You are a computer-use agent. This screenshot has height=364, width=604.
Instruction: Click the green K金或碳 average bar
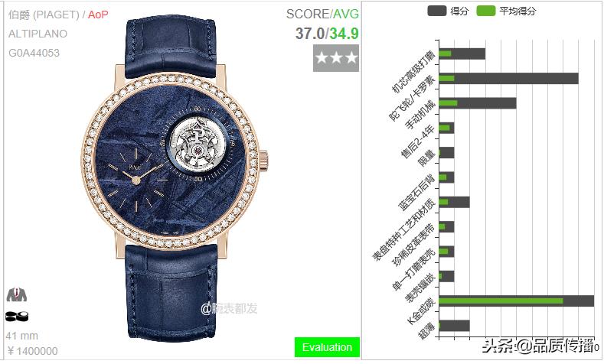coord(501,301)
